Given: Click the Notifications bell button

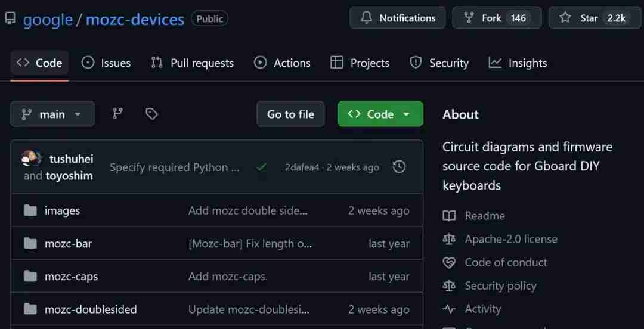Looking at the screenshot, I should pyautogui.click(x=397, y=18).
